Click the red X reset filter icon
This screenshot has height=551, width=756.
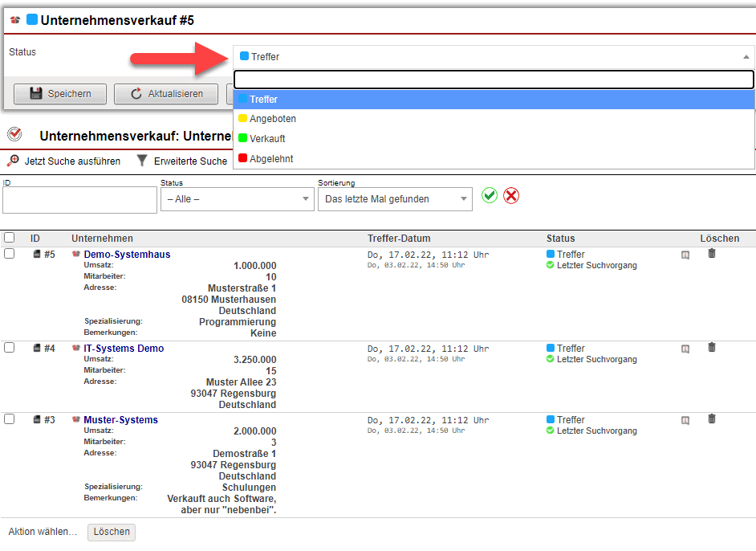coord(511,195)
